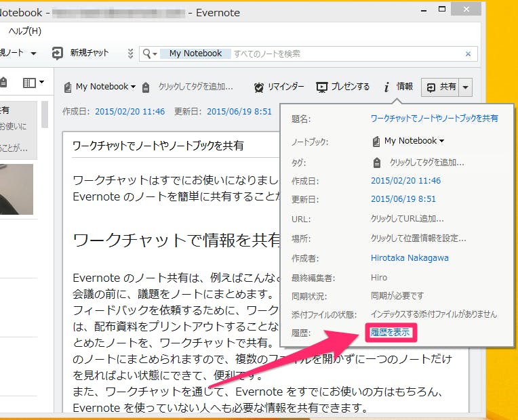Click the tag icon in info panel
This screenshot has width=518, height=420.
tap(376, 163)
